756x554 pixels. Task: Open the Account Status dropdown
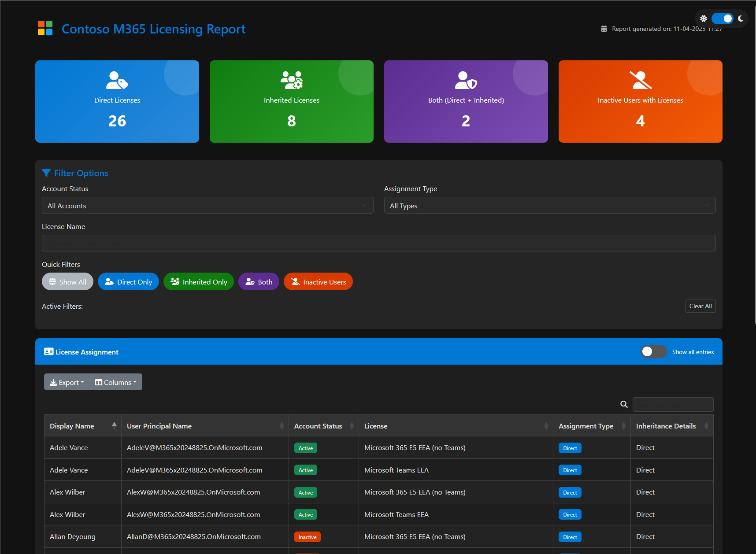click(x=208, y=206)
